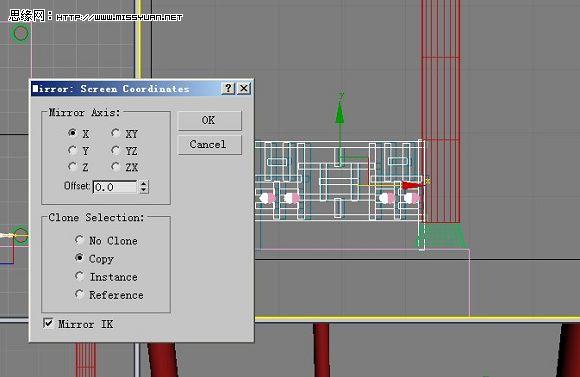Select the Copy clone option
The width and height of the screenshot is (580, 377).
[x=80, y=257]
